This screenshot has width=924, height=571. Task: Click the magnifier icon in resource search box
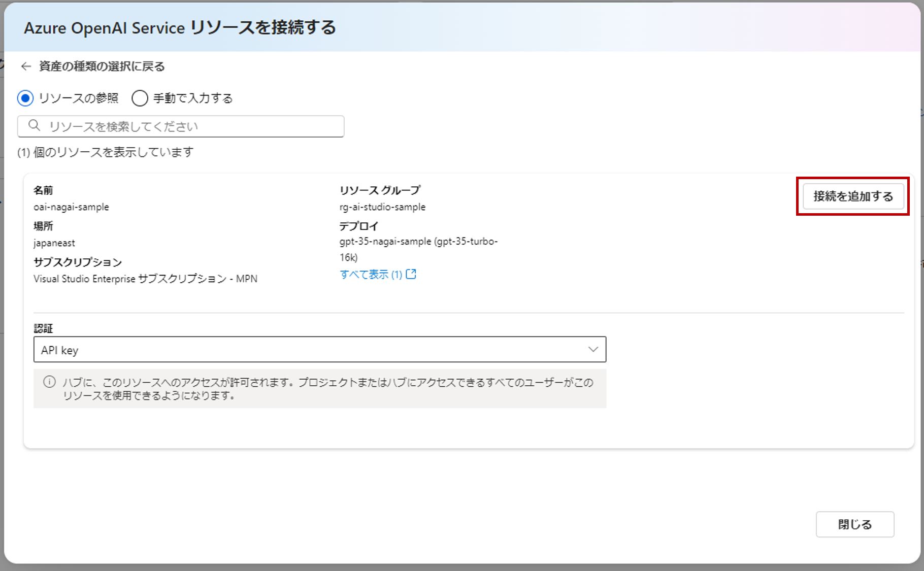pyautogui.click(x=34, y=125)
